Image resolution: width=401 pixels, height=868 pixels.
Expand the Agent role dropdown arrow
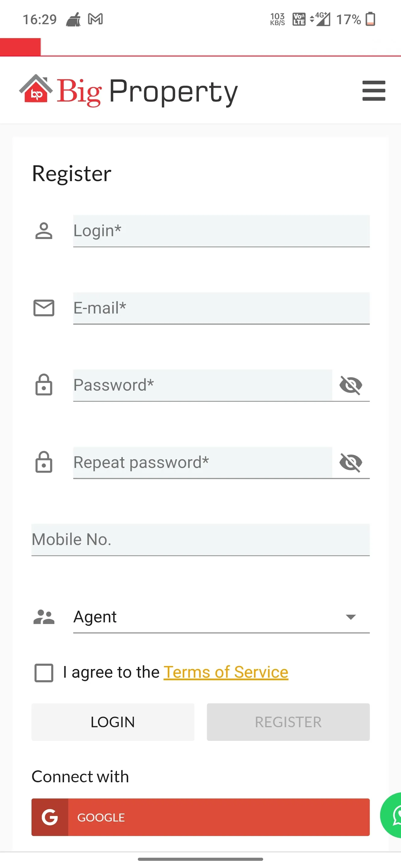351,617
